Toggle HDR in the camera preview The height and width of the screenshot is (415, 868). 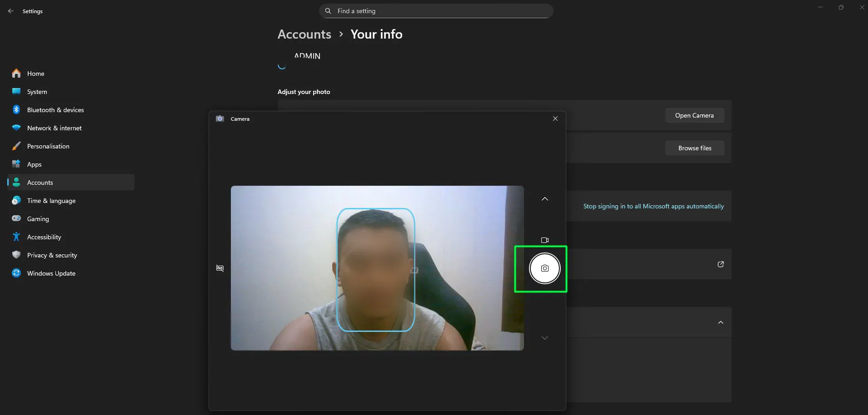coord(219,268)
